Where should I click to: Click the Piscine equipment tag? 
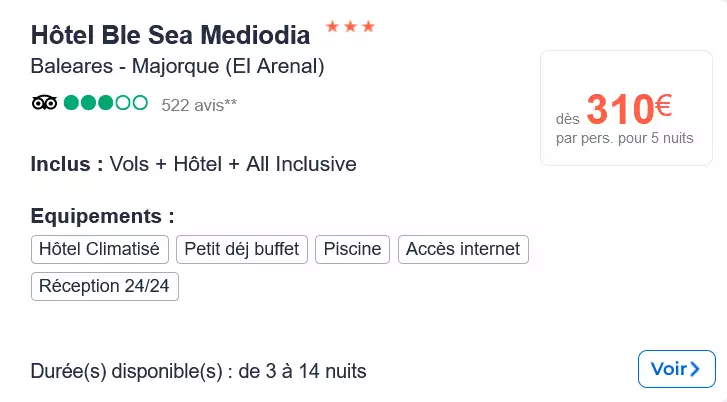click(352, 249)
